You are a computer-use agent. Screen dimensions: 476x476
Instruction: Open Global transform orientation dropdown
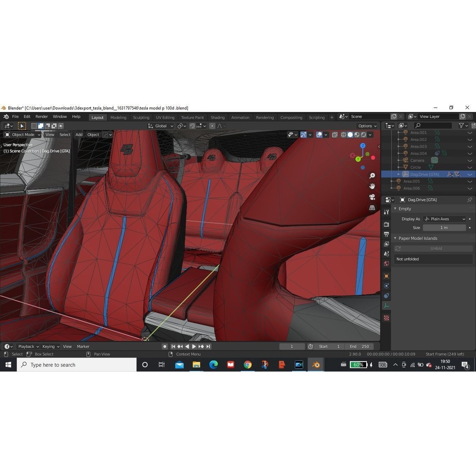coord(160,126)
